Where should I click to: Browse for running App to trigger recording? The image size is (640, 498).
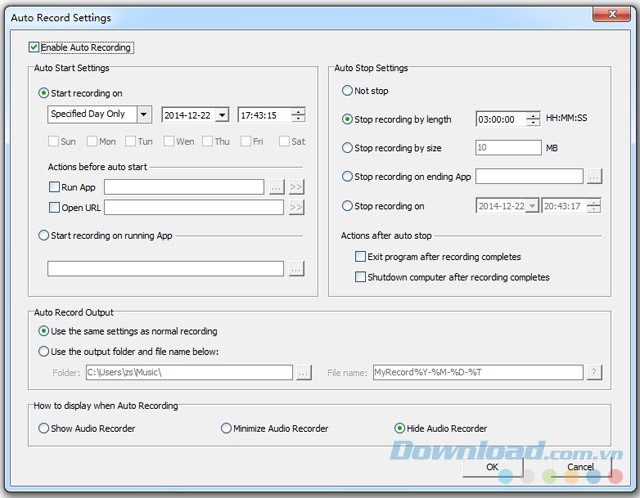[x=296, y=268]
